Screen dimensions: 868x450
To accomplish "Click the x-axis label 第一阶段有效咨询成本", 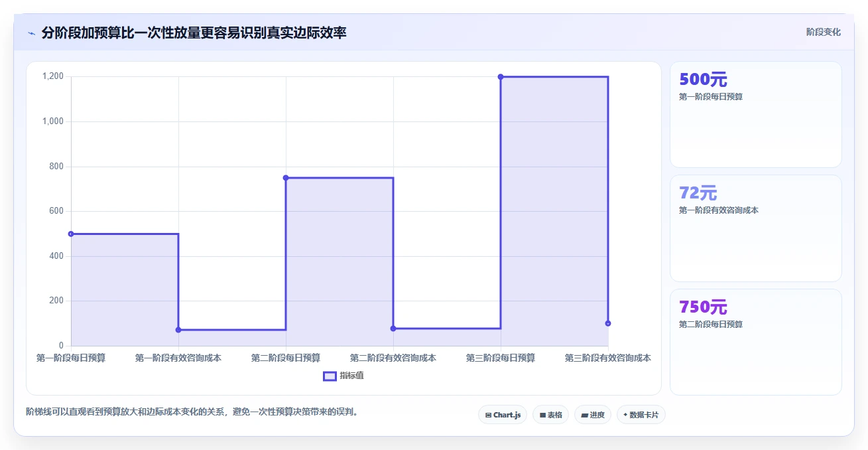I will [x=178, y=358].
